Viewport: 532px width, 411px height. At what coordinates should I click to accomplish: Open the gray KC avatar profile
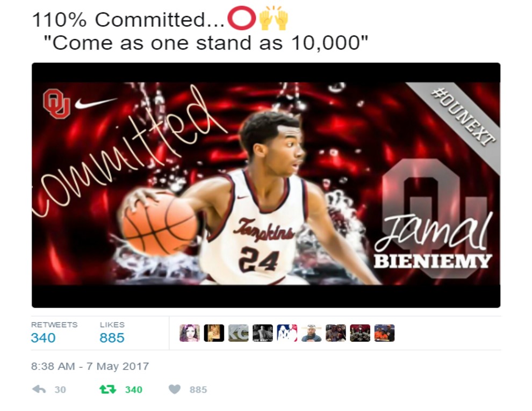coord(238,333)
